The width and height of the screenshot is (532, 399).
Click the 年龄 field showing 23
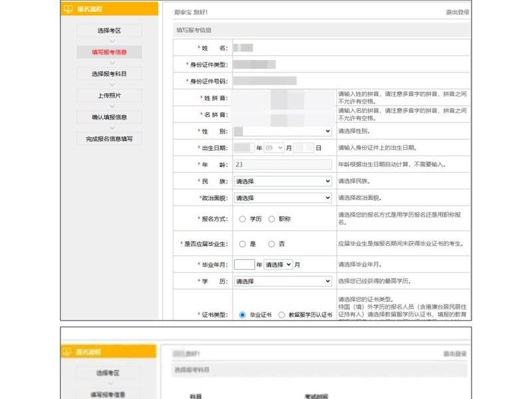pos(283,164)
